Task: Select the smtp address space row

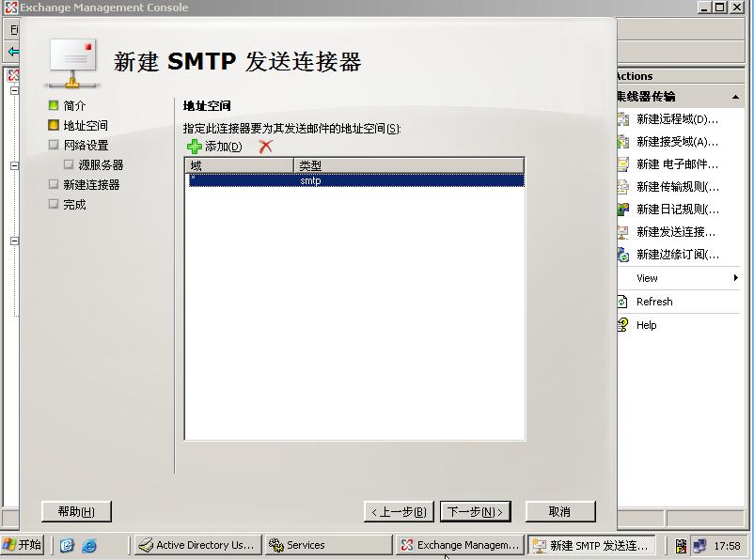Action: [353, 180]
